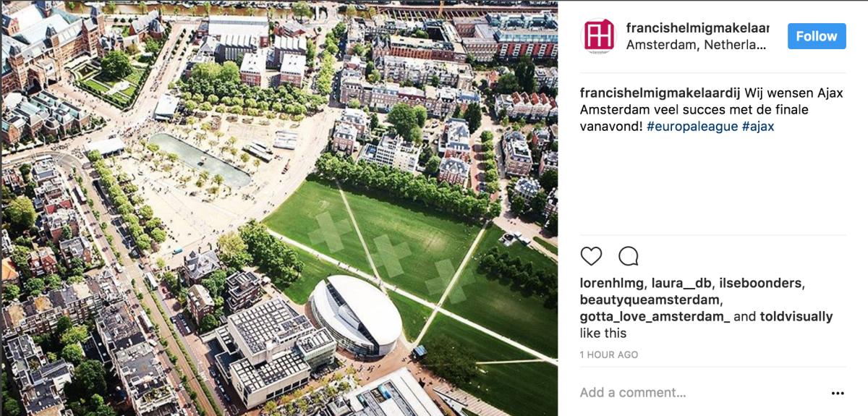The height and width of the screenshot is (416, 868).
Task: Open the three-dots more options menu
Action: pyautogui.click(x=838, y=394)
